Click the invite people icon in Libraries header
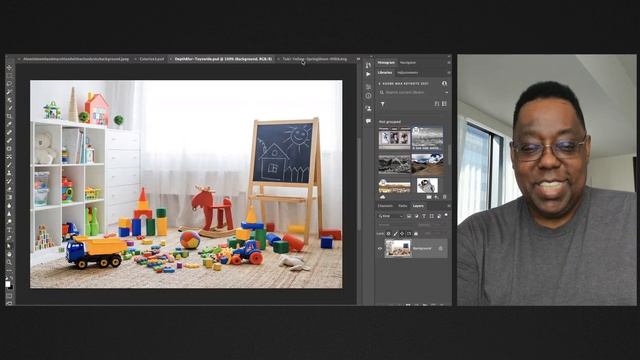This screenshot has height=360, width=640. click(444, 83)
